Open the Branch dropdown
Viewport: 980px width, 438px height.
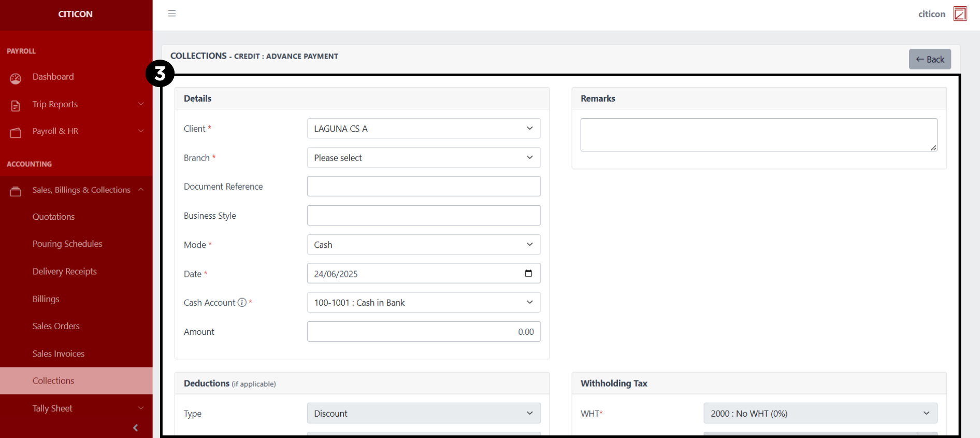tap(423, 158)
